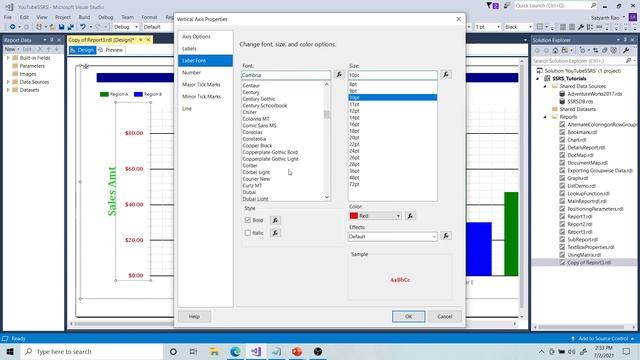The width and height of the screenshot is (640, 360).
Task: Open expression editor for Size
Action: click(446, 75)
